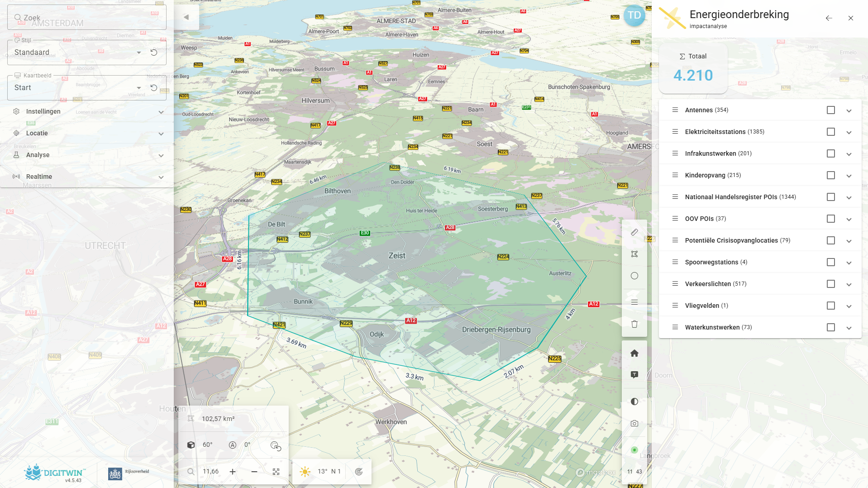Image resolution: width=868 pixels, height=488 pixels.
Task: Check the Elektriciteitsstations checkbox
Action: coord(830,132)
